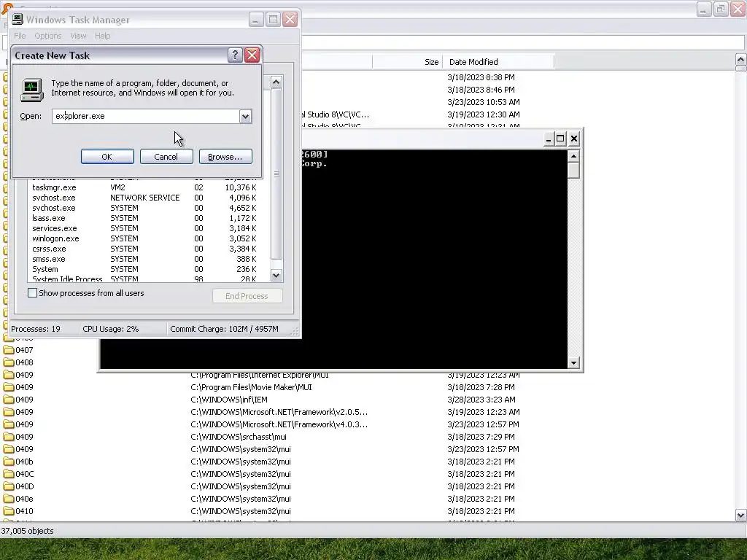The image size is (747, 560).
Task: Click date 3/23/2023 10:53 AM
Action: point(484,102)
